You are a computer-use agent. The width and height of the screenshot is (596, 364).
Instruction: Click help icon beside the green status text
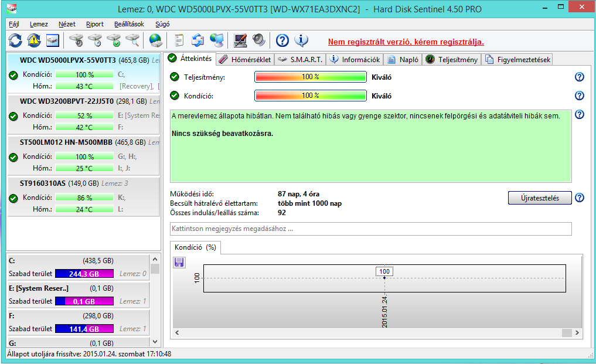click(x=579, y=114)
